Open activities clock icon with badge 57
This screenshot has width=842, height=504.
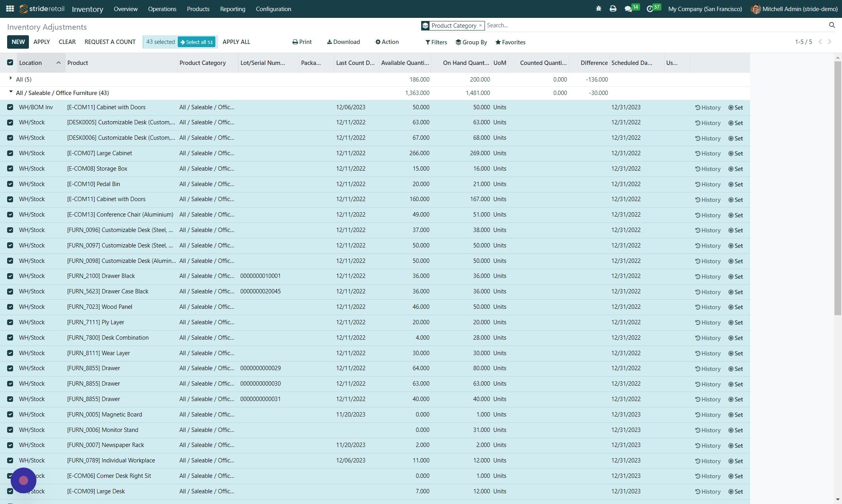point(650,9)
